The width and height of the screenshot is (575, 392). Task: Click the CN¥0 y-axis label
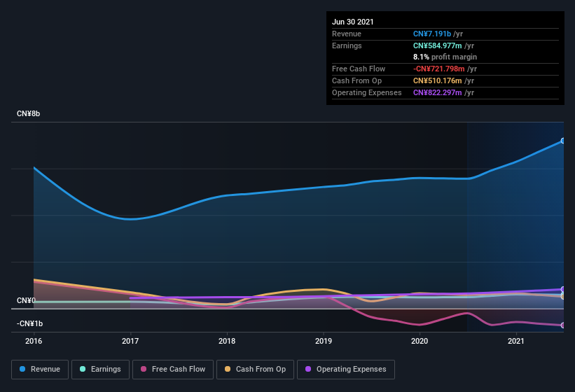tap(26, 300)
